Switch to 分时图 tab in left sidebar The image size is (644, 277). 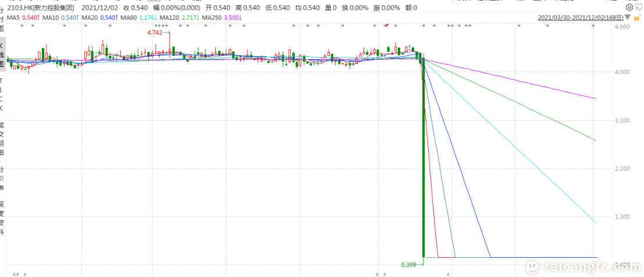[x=2, y=19]
